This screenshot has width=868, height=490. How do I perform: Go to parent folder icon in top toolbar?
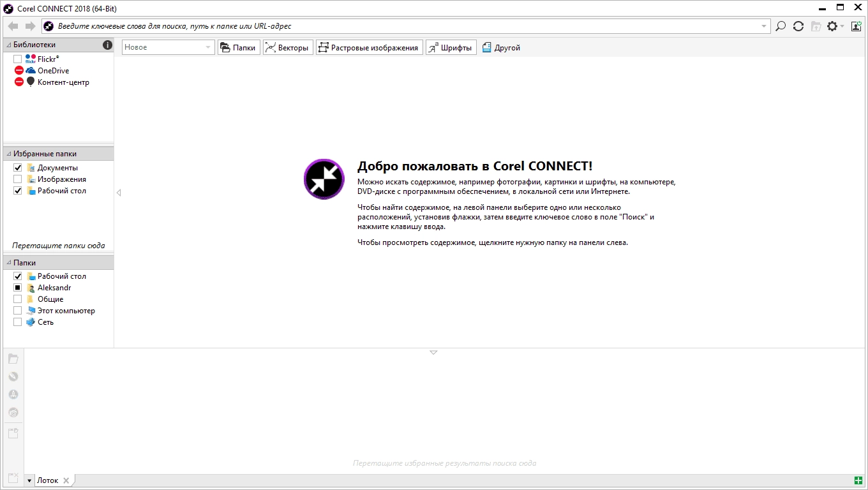click(816, 26)
